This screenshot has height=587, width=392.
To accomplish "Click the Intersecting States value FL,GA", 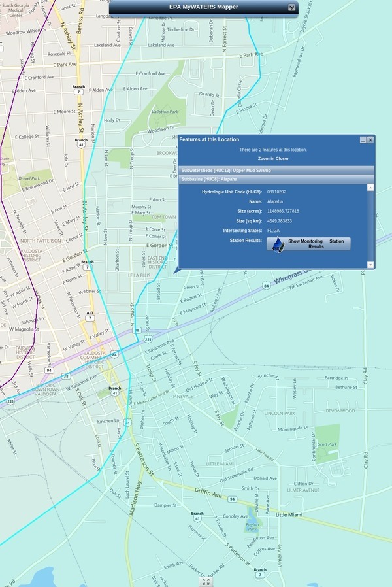I will point(273,231).
